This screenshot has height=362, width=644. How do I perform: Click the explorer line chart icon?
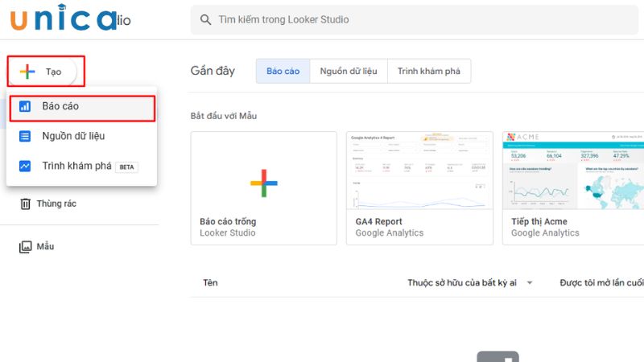coord(25,167)
